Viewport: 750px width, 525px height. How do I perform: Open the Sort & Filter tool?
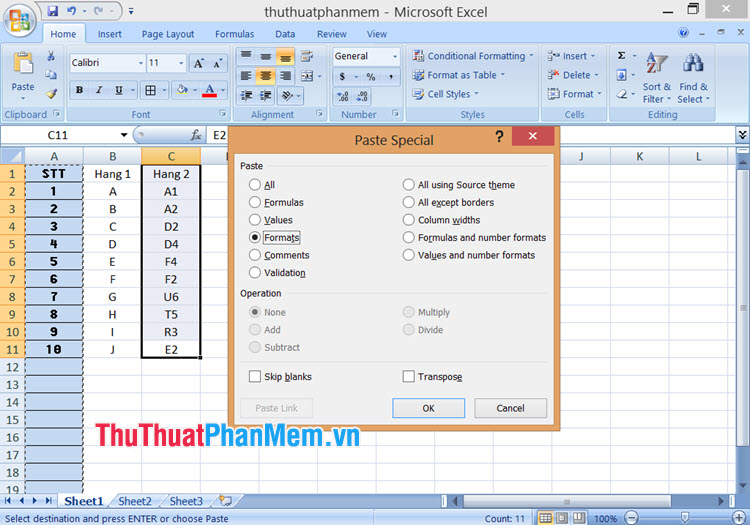click(657, 77)
